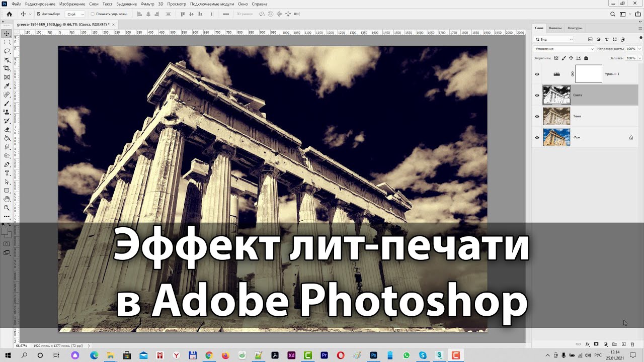
Task: Click the layer styles fx icon
Action: coord(587,344)
